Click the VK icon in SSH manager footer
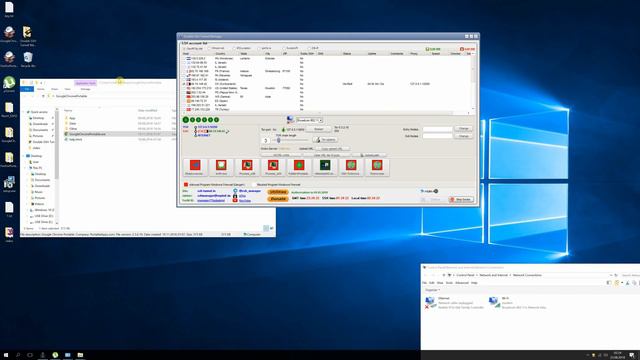The image size is (640, 360). (235, 196)
